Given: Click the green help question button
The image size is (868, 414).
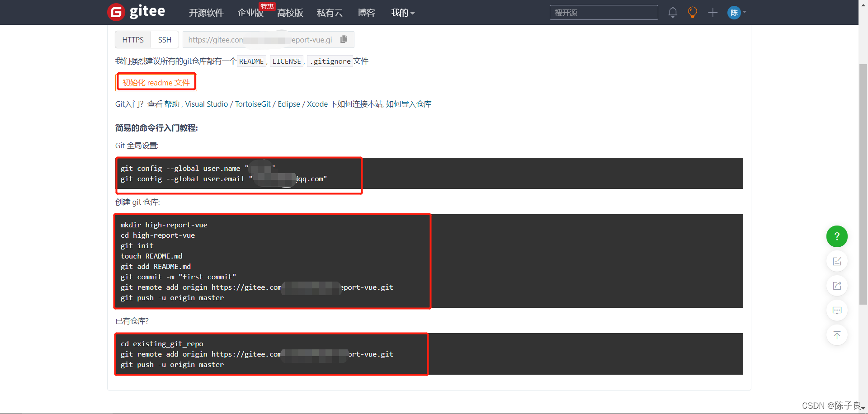Looking at the screenshot, I should click(837, 236).
